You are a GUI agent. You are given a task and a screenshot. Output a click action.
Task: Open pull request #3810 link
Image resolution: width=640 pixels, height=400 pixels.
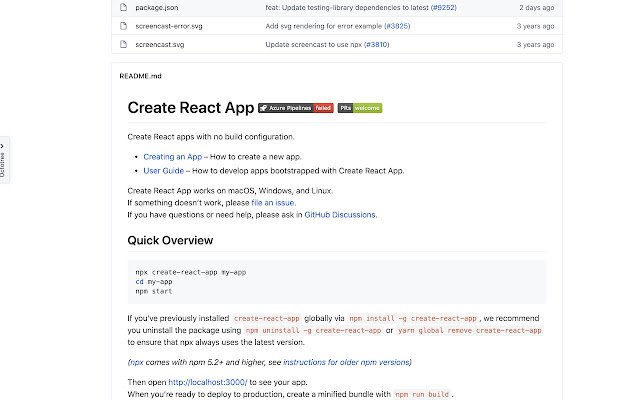click(376, 44)
